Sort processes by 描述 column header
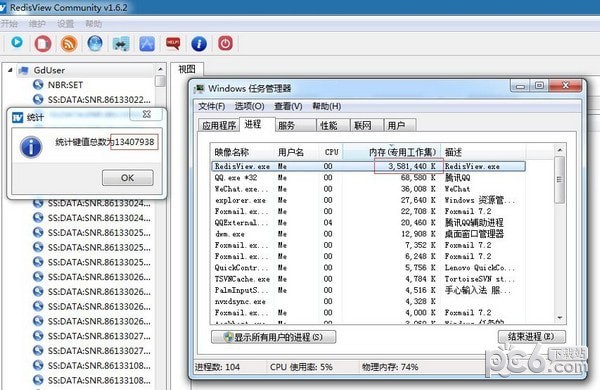The height and width of the screenshot is (390, 600). (x=483, y=152)
